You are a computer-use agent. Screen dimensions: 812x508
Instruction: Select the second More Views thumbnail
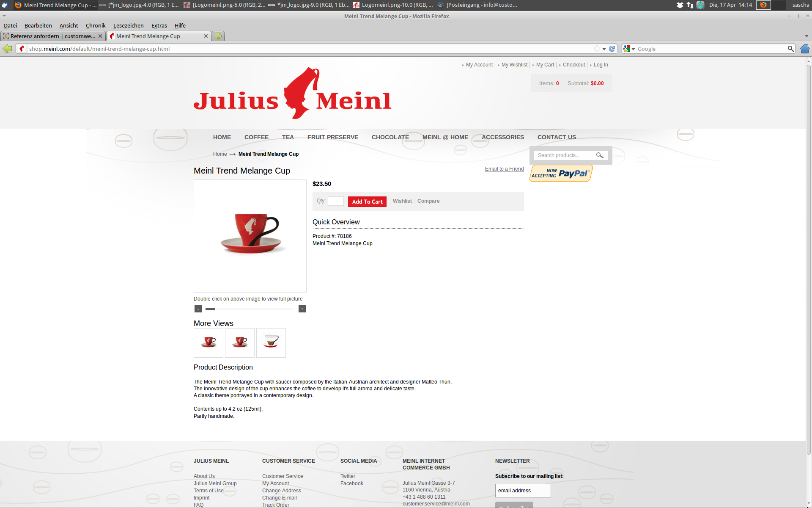(240, 343)
